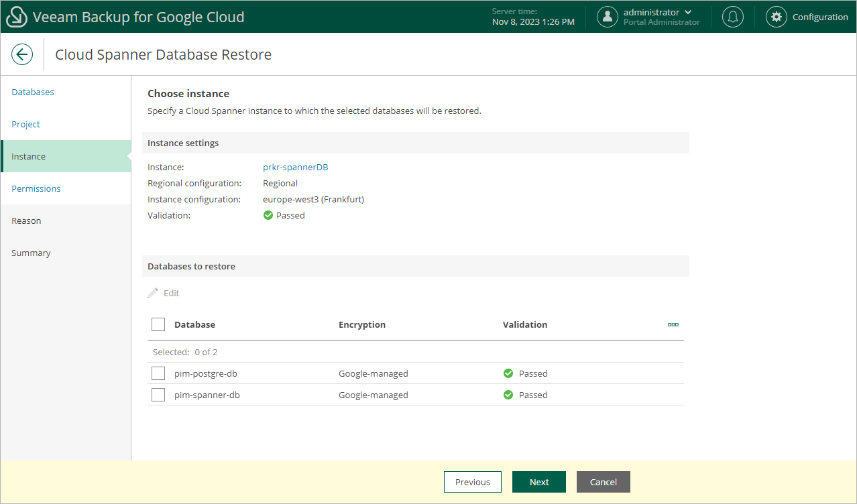
Task: Open the prkr-spannerDB instance link
Action: point(295,167)
